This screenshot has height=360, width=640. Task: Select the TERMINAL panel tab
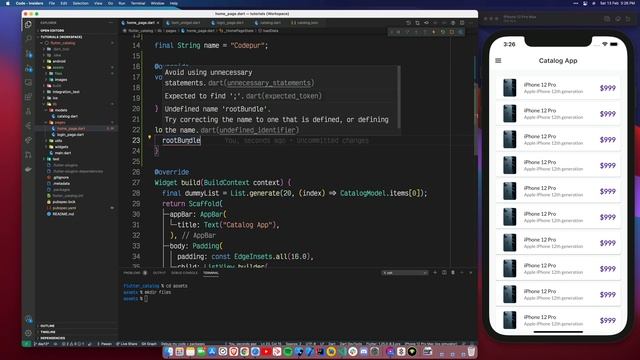(211, 273)
